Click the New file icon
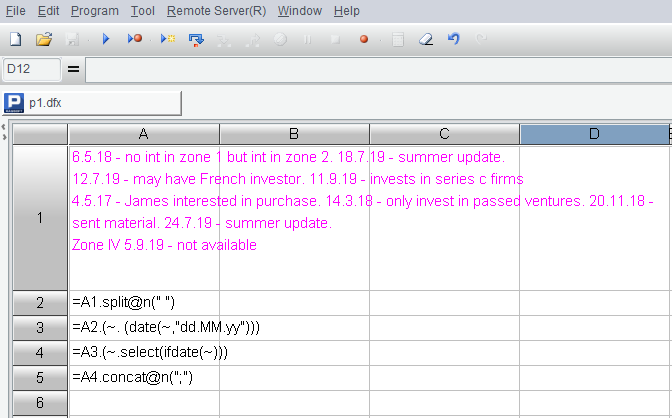This screenshot has height=418, width=672. (15, 39)
